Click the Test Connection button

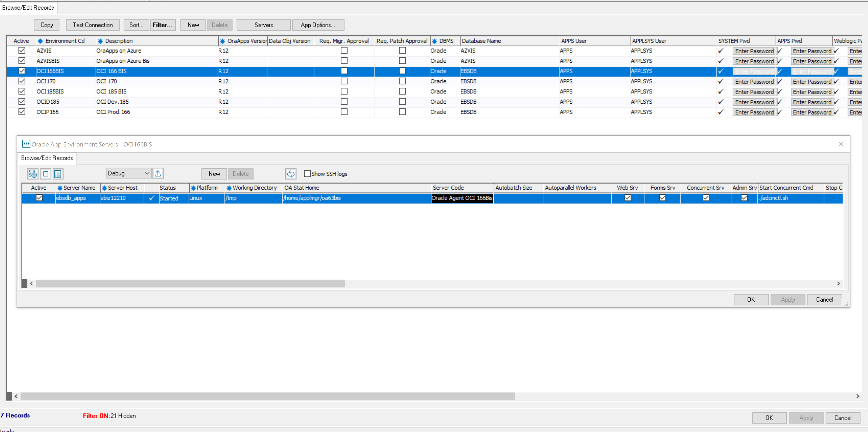click(93, 25)
